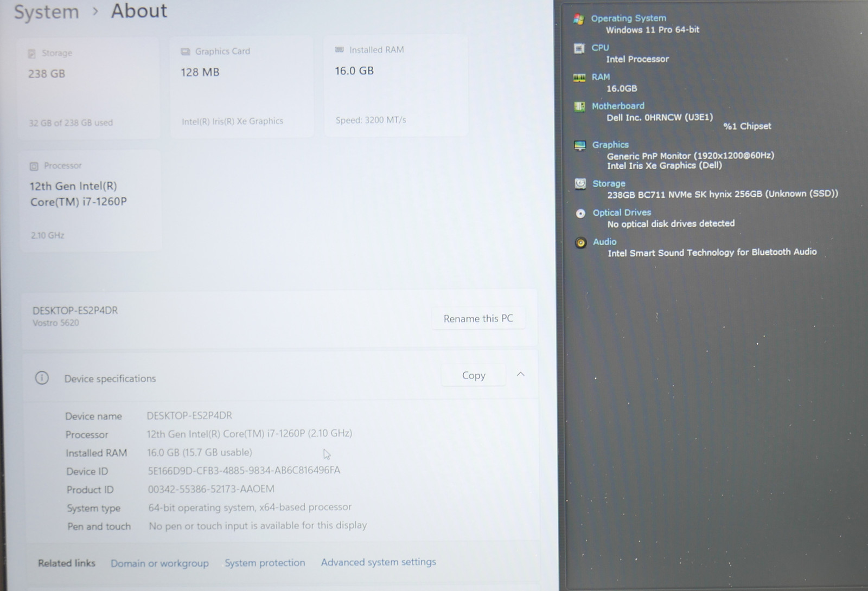Open the Graphics section in Speccy

tap(610, 145)
